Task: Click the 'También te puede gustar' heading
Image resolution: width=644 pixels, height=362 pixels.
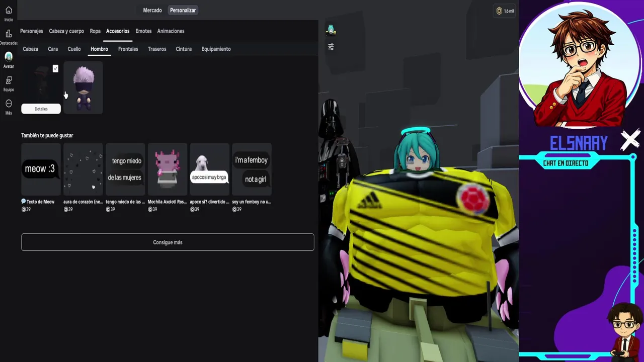Action: point(47,136)
